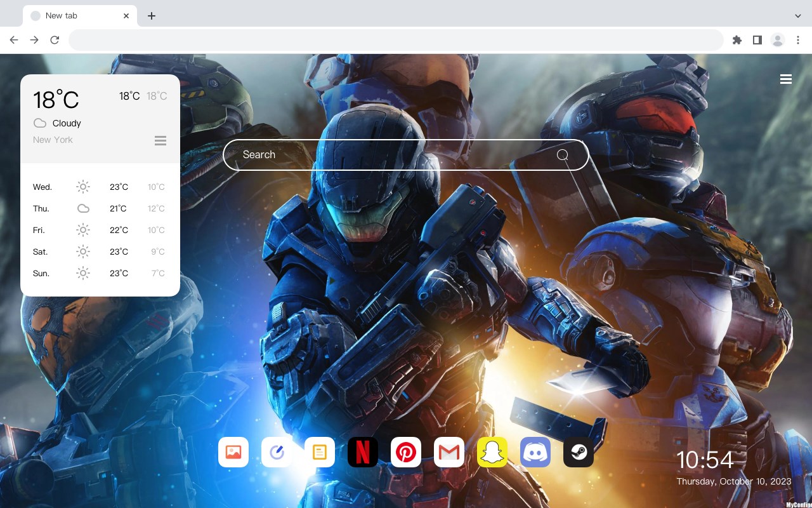
Task: Toggle the browser side panel
Action: pyautogui.click(x=757, y=40)
